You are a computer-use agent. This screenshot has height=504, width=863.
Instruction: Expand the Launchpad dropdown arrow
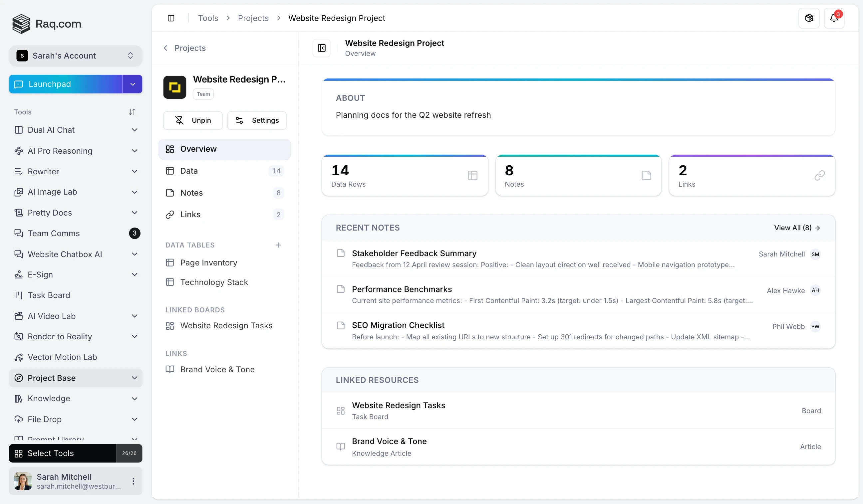pyautogui.click(x=133, y=84)
